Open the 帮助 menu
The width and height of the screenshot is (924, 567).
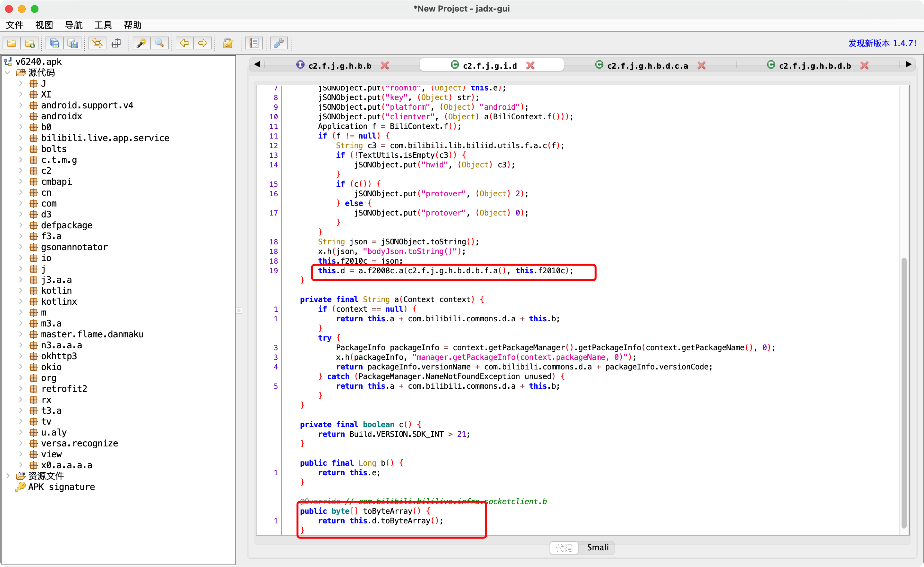[x=133, y=25]
